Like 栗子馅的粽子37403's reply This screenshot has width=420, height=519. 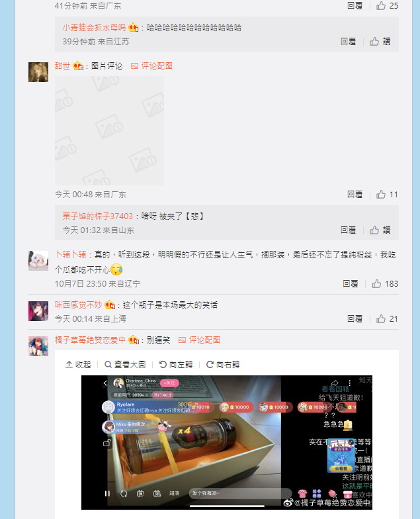pyautogui.click(x=380, y=230)
